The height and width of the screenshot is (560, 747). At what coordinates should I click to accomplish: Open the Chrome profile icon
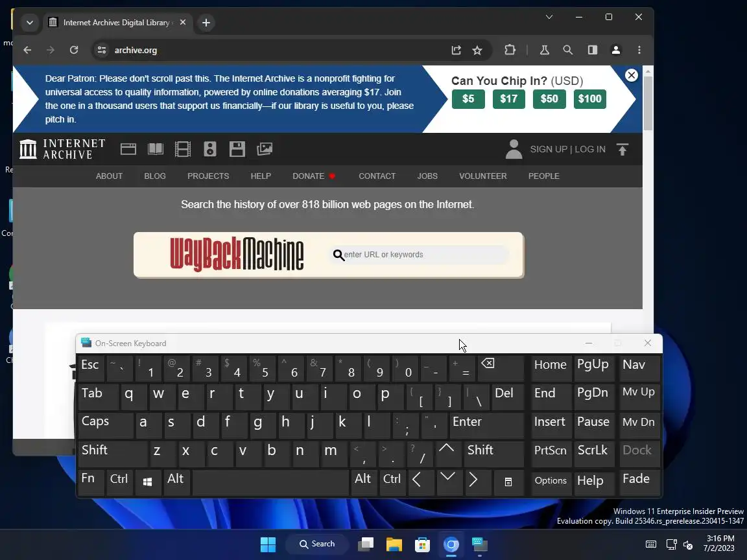point(615,50)
